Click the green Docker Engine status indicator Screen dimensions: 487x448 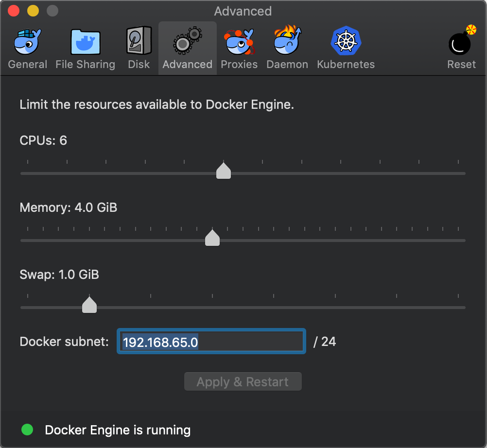pos(27,430)
